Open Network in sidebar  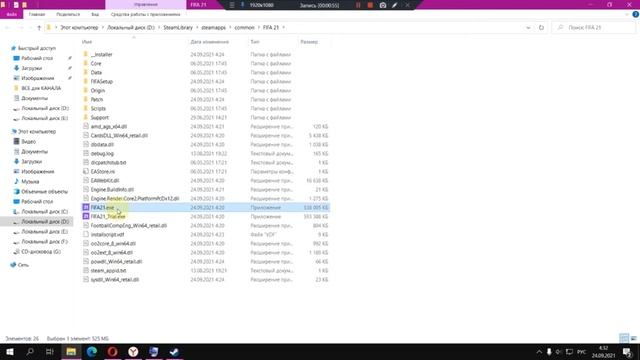click(20, 264)
